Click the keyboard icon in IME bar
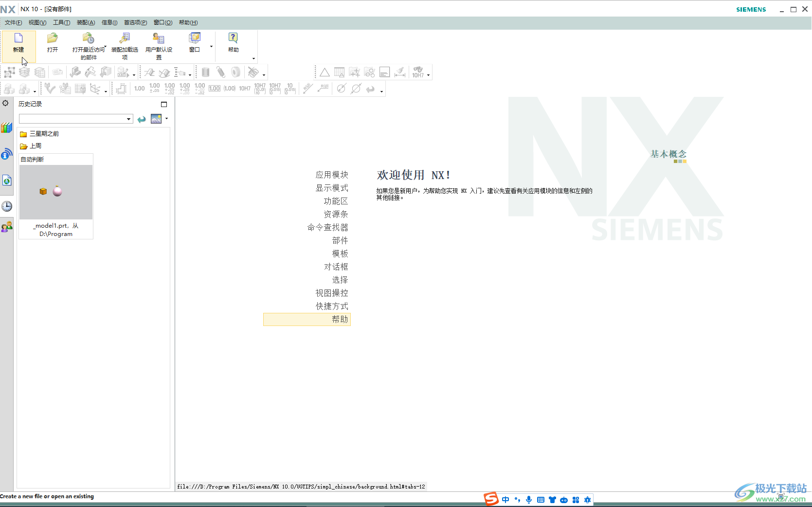The image size is (812, 507). point(541,500)
